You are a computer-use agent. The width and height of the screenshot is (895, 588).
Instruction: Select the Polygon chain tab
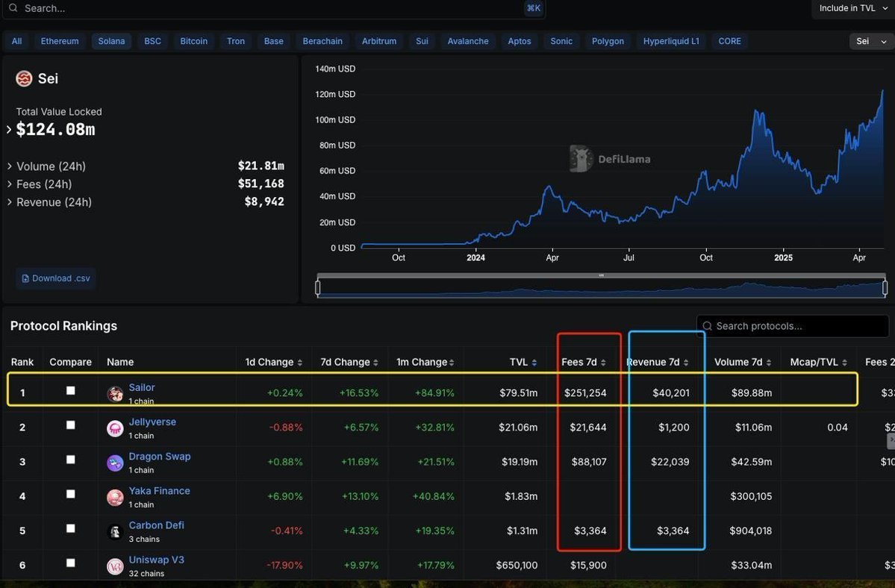tap(608, 41)
